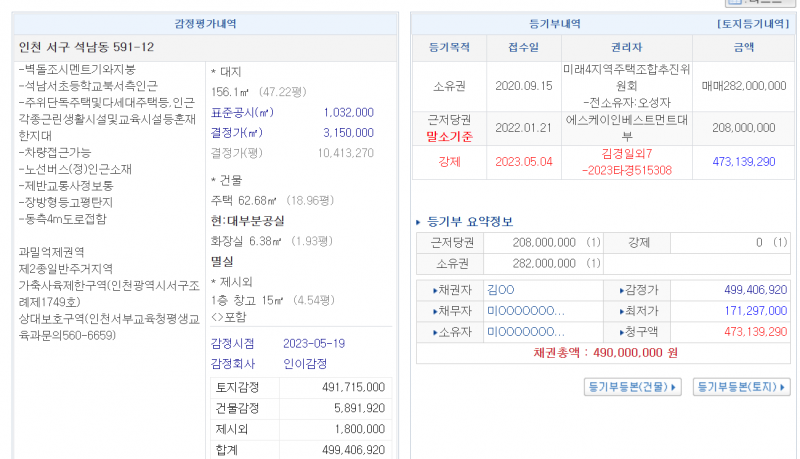Click the 감정시점 date 2023-05-19
Screen dimensions: 800x459
(x=314, y=343)
